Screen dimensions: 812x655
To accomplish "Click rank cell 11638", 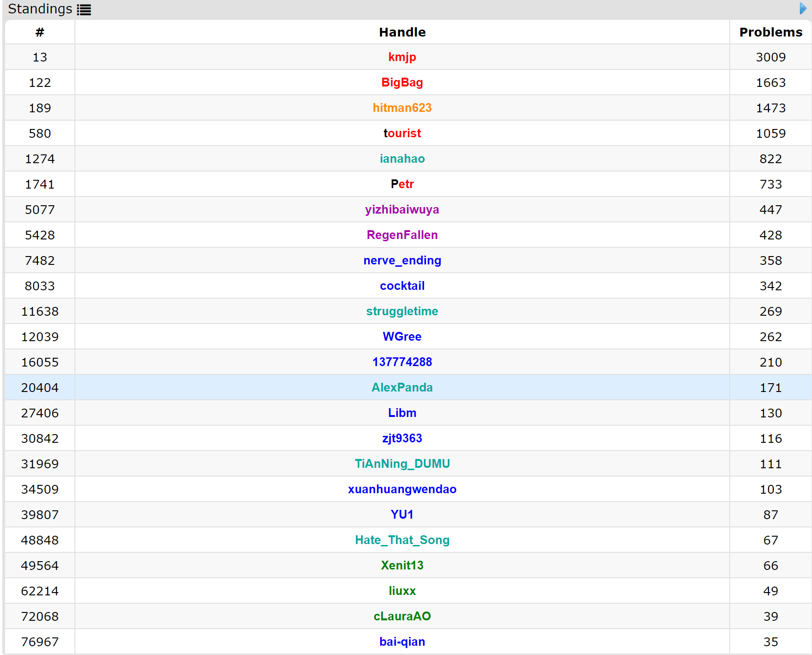I will pos(40,312).
